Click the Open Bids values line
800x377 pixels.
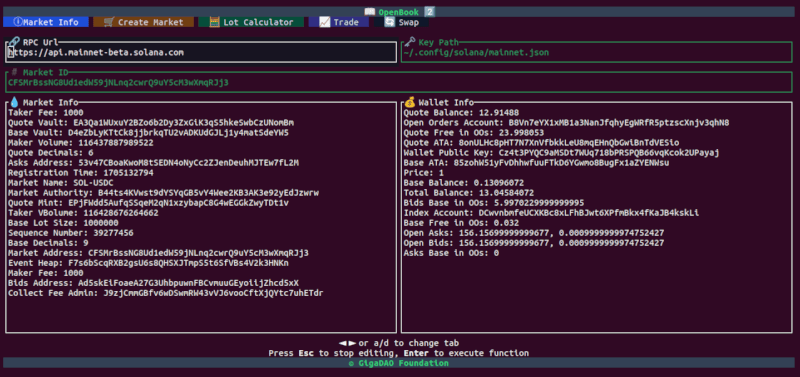pos(534,243)
